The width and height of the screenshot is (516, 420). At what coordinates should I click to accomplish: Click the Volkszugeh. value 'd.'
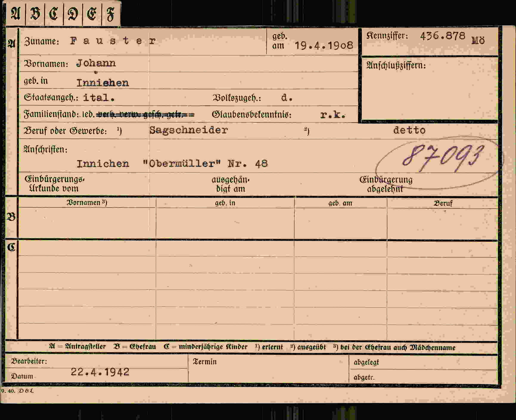287,98
